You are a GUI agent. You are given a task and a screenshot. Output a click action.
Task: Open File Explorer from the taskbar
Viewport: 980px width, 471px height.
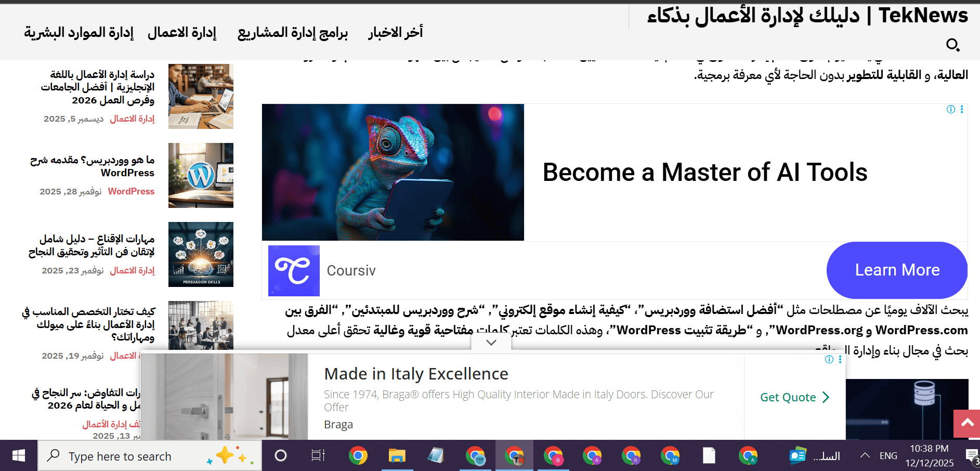397,456
